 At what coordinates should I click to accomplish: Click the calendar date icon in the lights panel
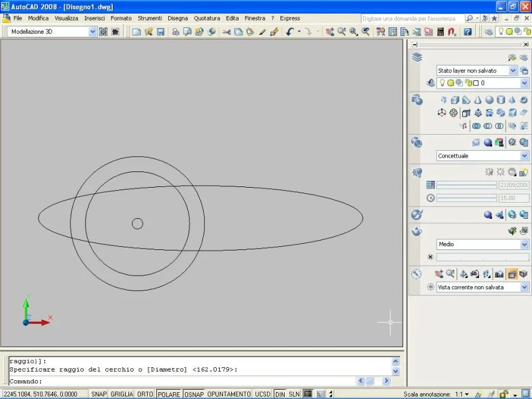(430, 185)
